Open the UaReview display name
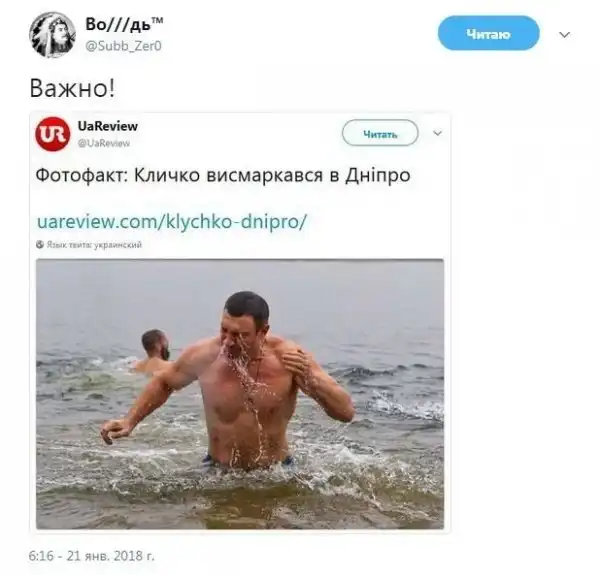This screenshot has height=575, width=600. (108, 126)
